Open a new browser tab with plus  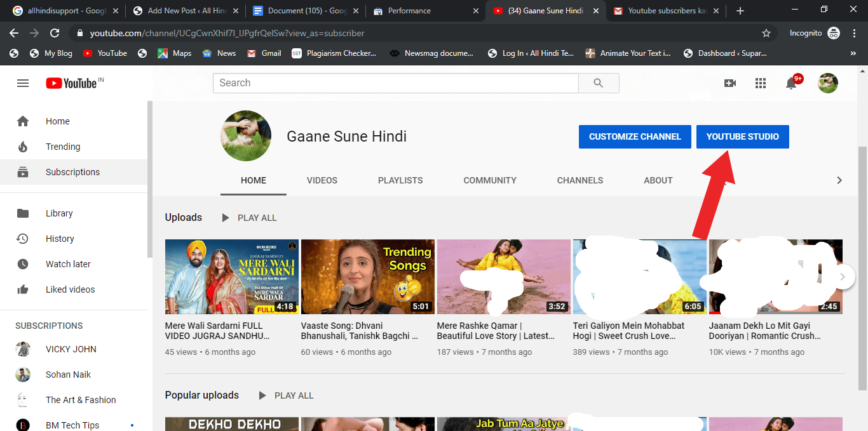(740, 11)
